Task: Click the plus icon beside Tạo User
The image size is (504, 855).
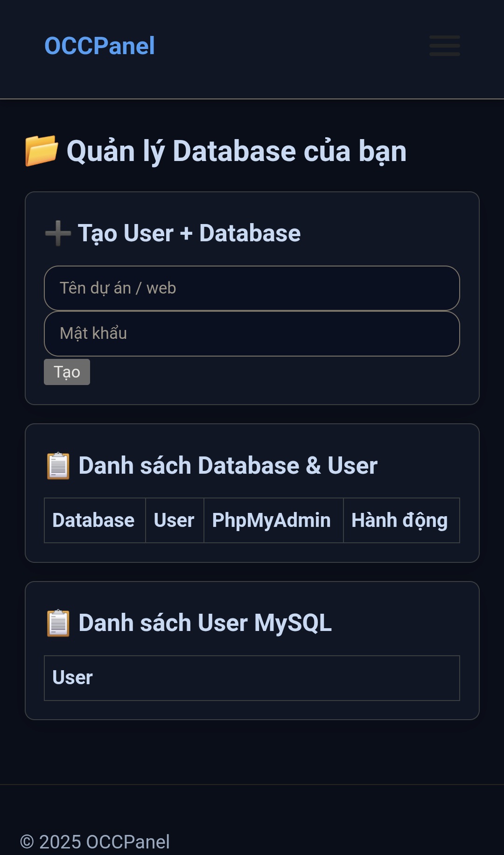Action: [58, 233]
